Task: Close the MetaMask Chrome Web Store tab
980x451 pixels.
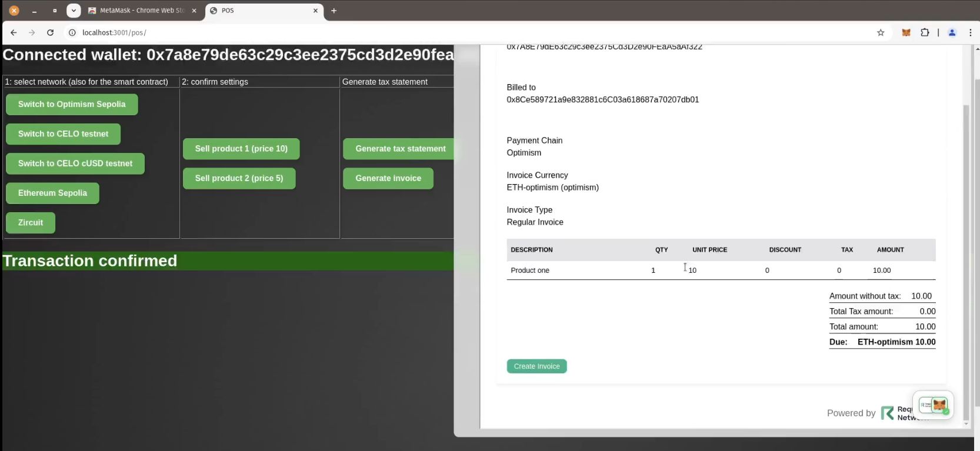Action: (x=194, y=11)
